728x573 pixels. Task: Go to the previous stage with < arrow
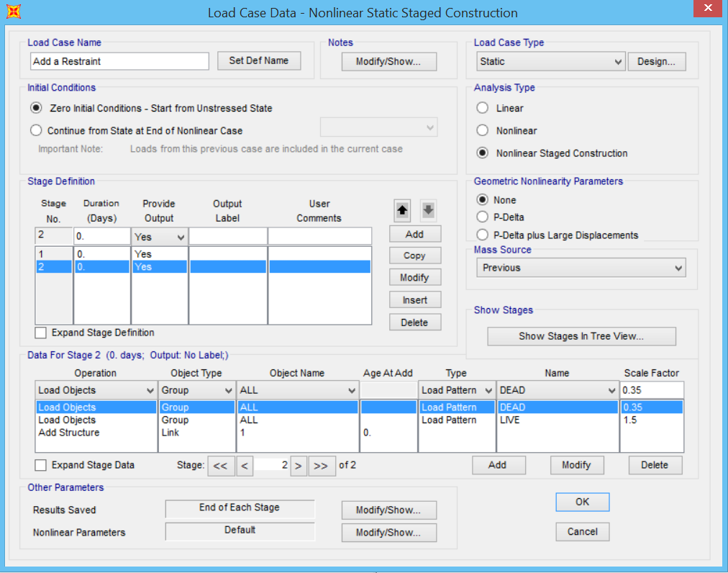(x=245, y=465)
